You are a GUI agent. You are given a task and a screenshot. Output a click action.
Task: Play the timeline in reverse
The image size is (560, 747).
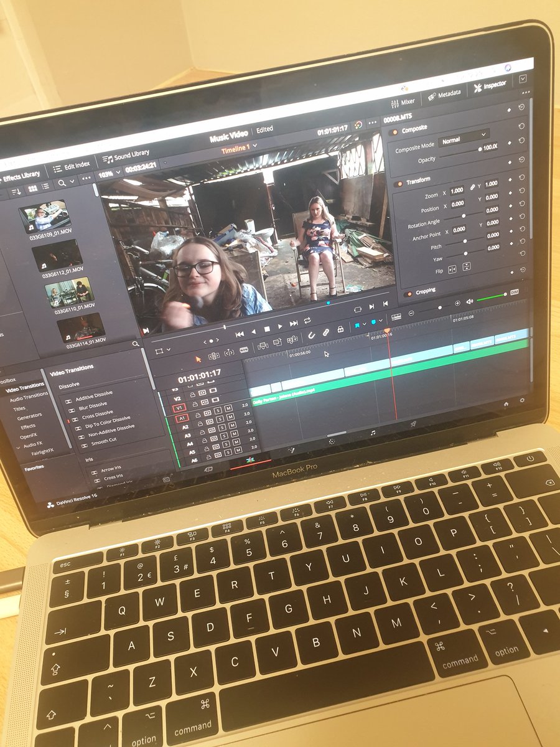point(254,331)
